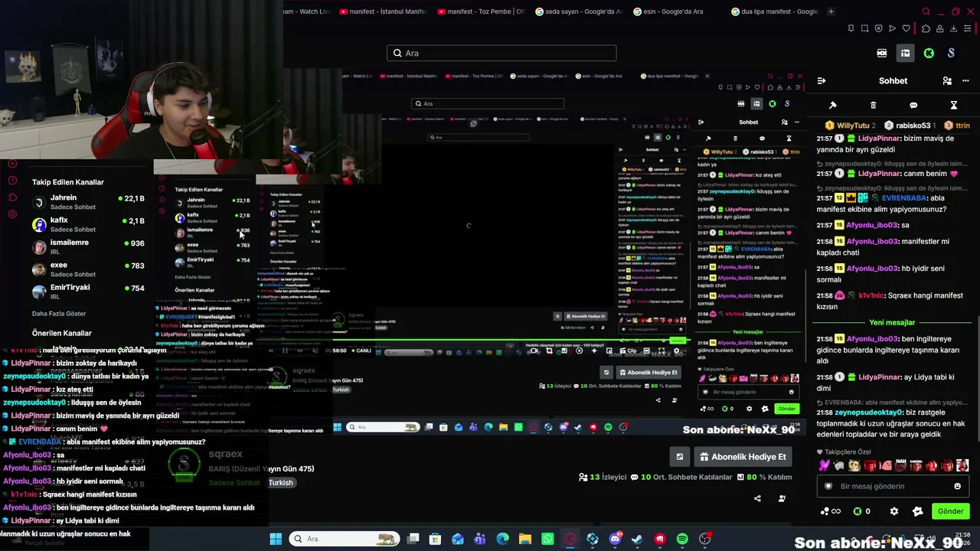Click the taskbar 'Ara' search box
This screenshot has height=551, width=980.
tap(345, 539)
